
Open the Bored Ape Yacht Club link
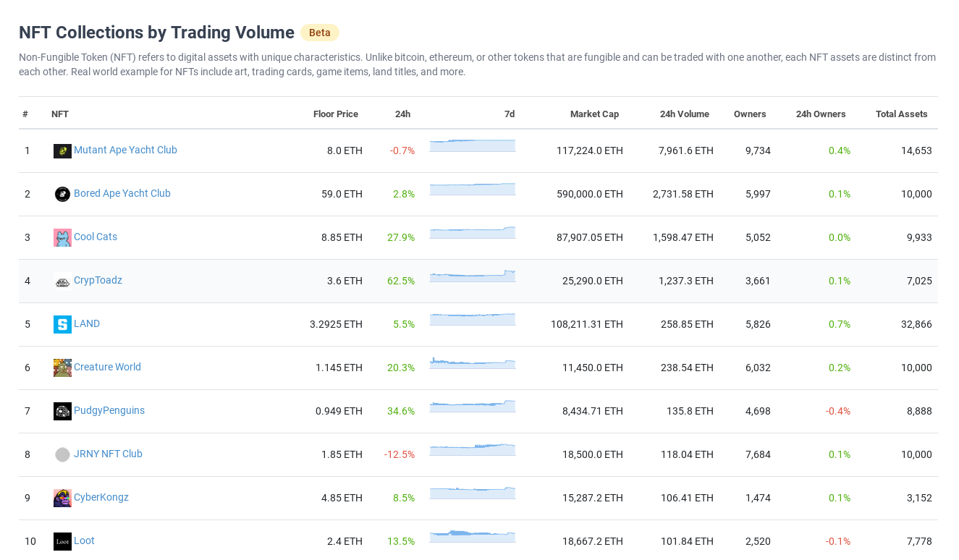[x=122, y=193]
